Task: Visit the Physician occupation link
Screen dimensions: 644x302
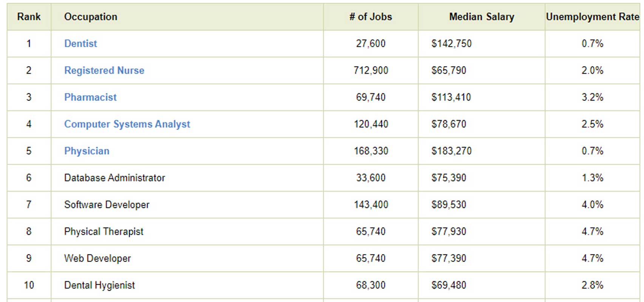Action: click(86, 151)
